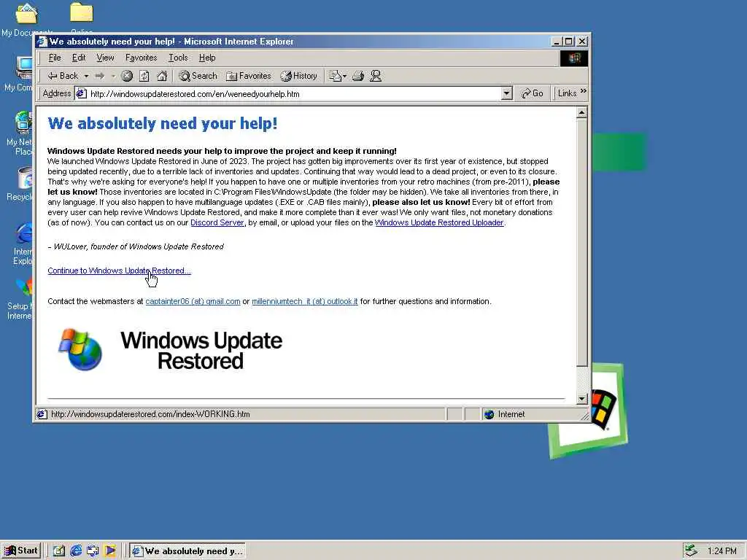
Task: Open the Tools menu
Action: (x=178, y=58)
